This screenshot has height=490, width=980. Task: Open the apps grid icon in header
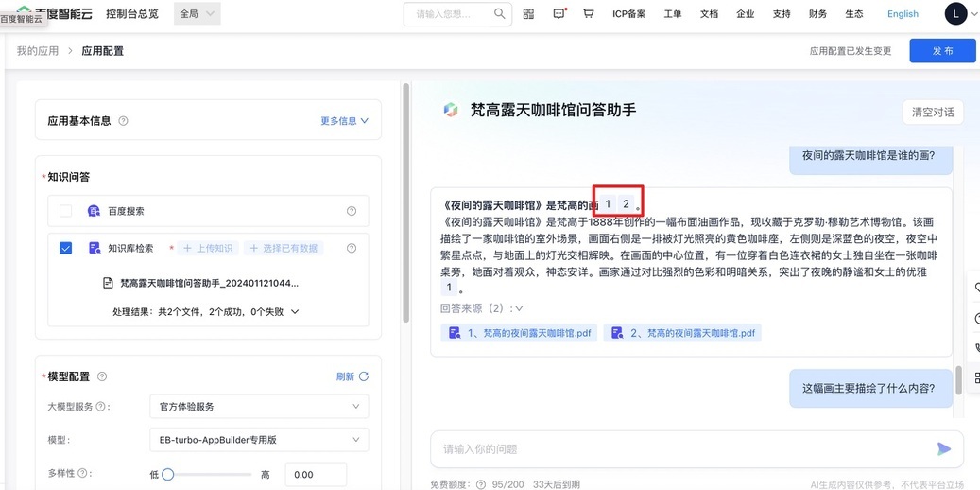[x=528, y=14]
